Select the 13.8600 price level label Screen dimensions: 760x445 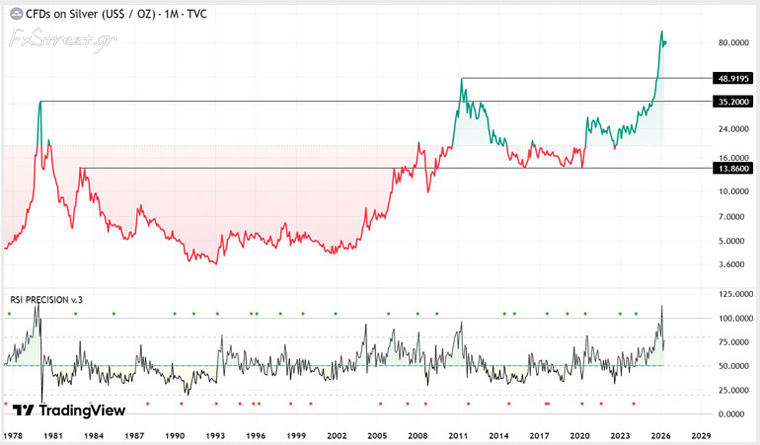coord(733,168)
